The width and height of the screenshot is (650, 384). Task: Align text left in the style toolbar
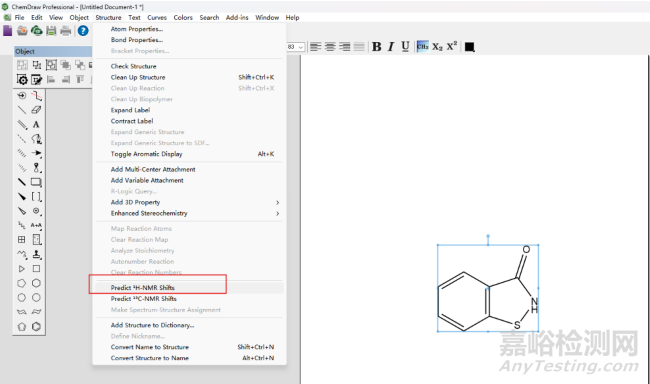pyautogui.click(x=315, y=47)
